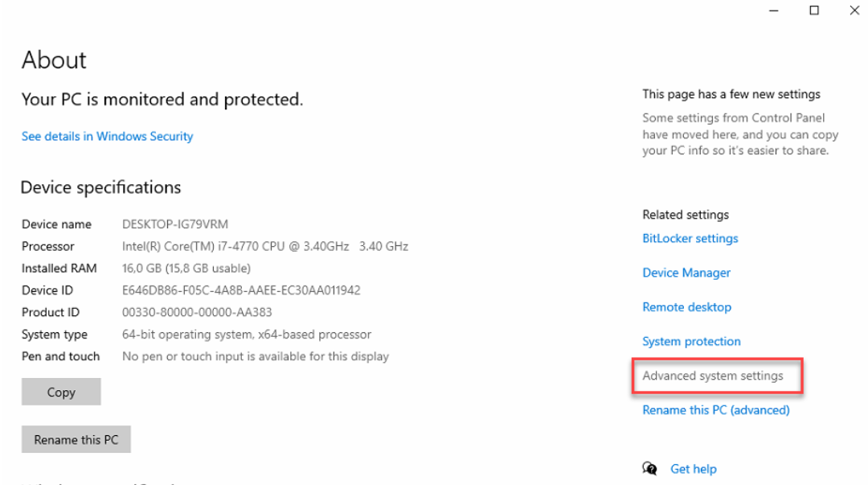The height and width of the screenshot is (485, 868).
Task: Go to System protection
Action: click(691, 341)
